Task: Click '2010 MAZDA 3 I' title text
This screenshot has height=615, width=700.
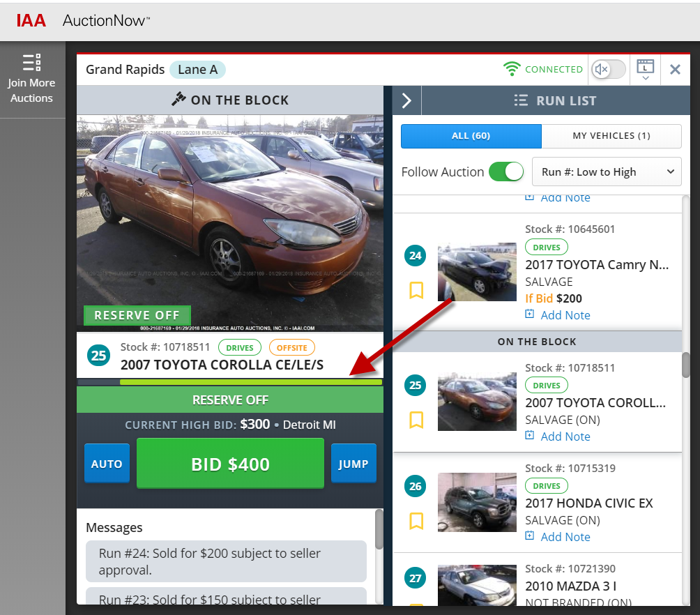Action: pyautogui.click(x=570, y=586)
